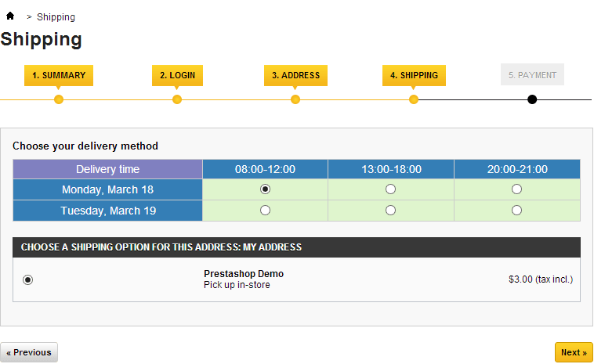The height and width of the screenshot is (364, 594).
Task: Select Tuesday March 19 13:00-18:00 slot
Action: point(390,210)
